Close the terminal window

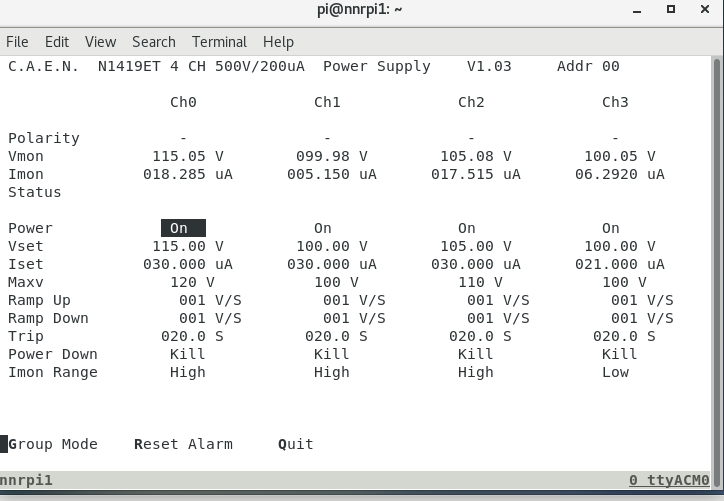tap(706, 10)
